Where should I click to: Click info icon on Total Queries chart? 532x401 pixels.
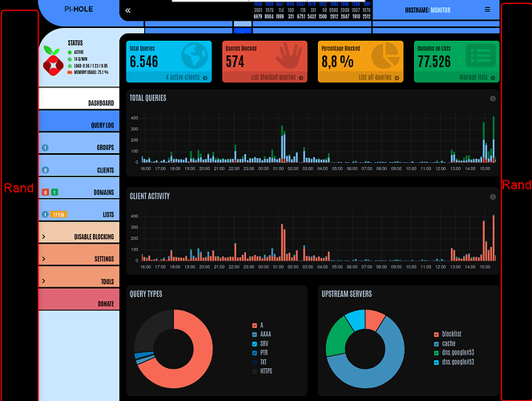pos(492,99)
